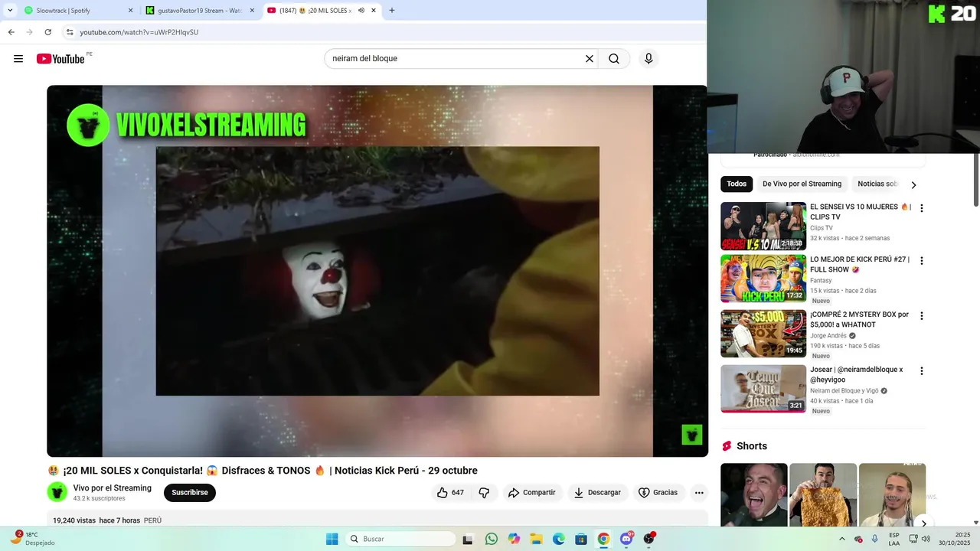Open the $5,000 mystery box thumbnail
The width and height of the screenshot is (980, 551).
click(763, 334)
